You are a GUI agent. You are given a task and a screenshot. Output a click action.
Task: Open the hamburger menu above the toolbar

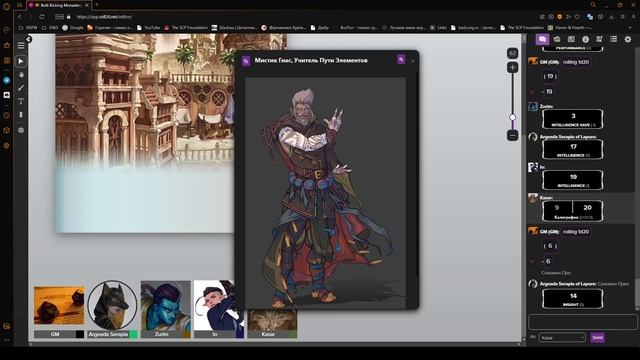21,46
